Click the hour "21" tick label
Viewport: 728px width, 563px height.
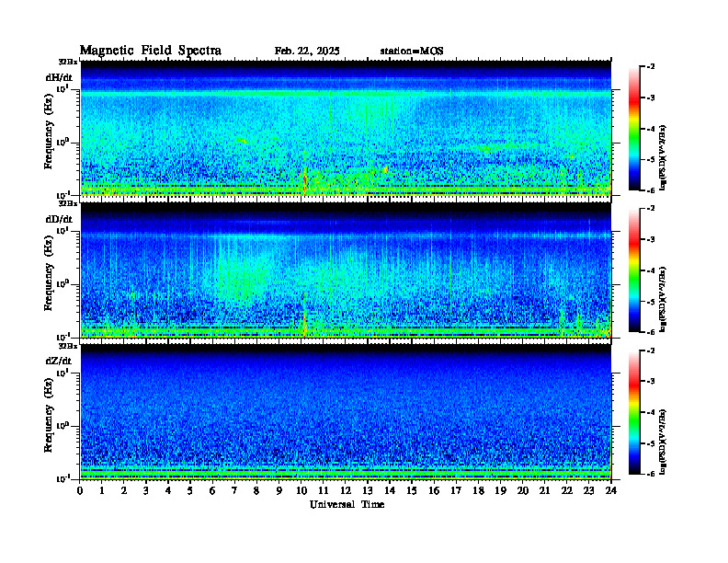(544, 490)
